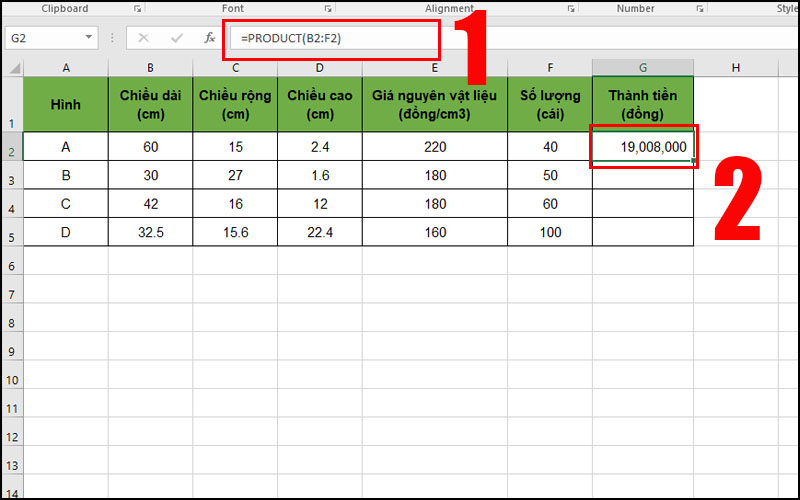Screen dimensions: 800x500
Task: Click inside the Name Box showing G2
Action: (x=40, y=38)
